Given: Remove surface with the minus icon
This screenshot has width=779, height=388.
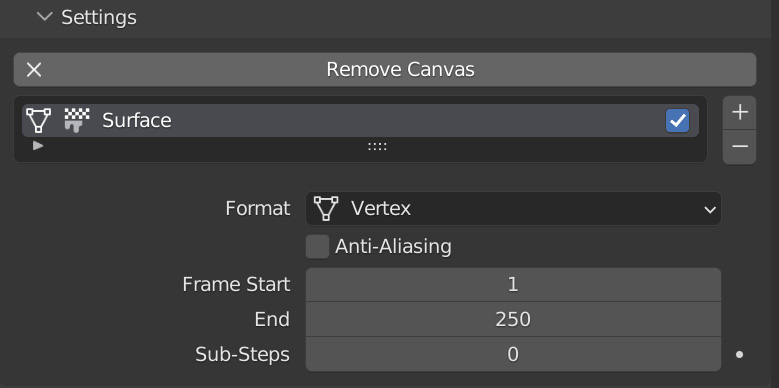Looking at the screenshot, I should (740, 147).
